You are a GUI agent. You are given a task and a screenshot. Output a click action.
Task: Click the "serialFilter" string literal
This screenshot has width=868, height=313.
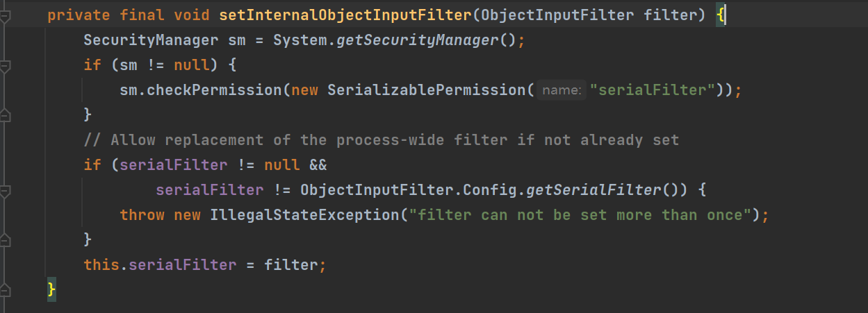(652, 90)
